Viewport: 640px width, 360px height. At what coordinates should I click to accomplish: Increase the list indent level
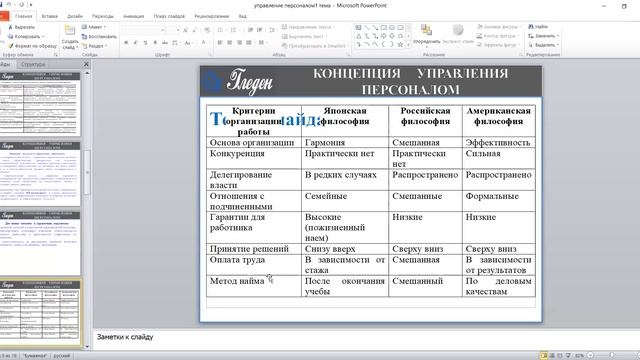tap(260, 30)
